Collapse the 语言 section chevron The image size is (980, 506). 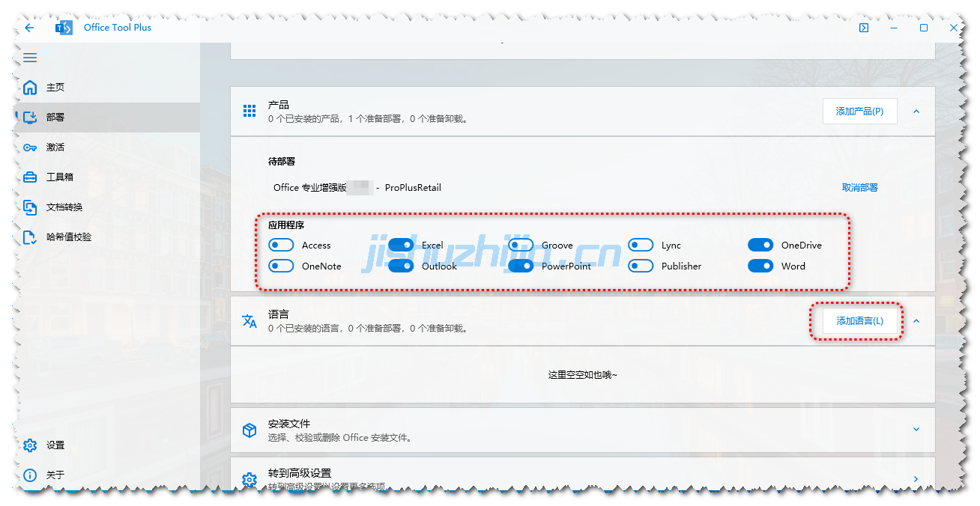coord(916,321)
